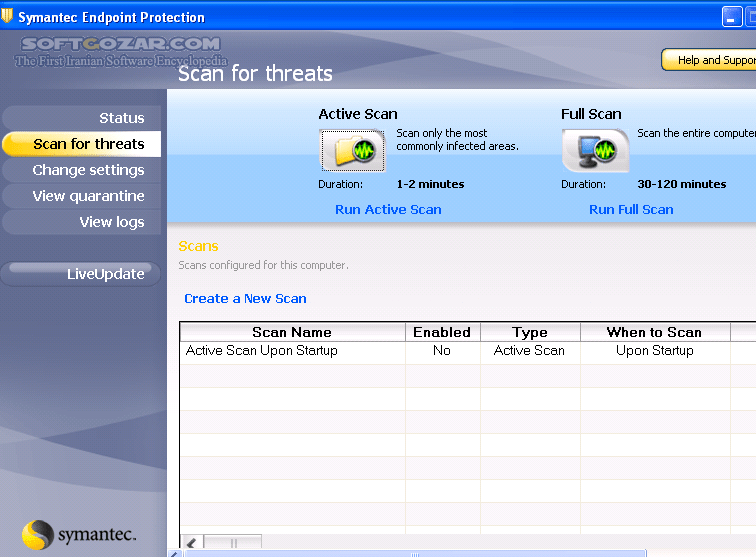
Task: Click the Symantec shield icon in title bar
Action: point(7,15)
